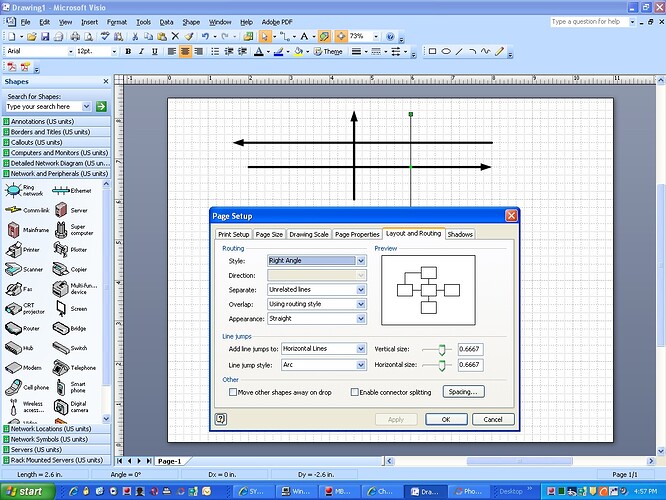Open the font size dropdown

pyautogui.click(x=114, y=51)
